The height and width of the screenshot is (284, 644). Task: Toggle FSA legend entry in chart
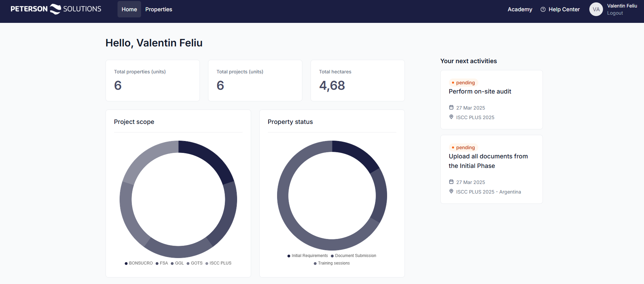(162, 263)
